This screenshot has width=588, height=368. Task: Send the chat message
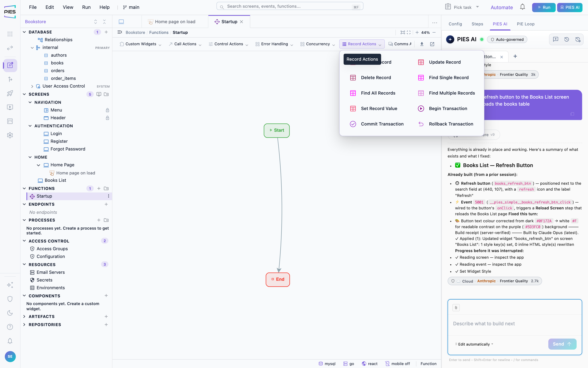pyautogui.click(x=562, y=344)
